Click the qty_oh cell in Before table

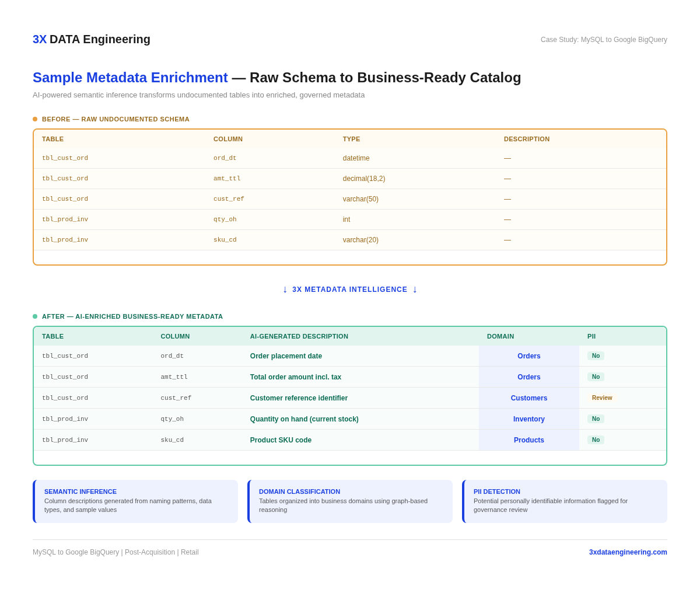225,219
